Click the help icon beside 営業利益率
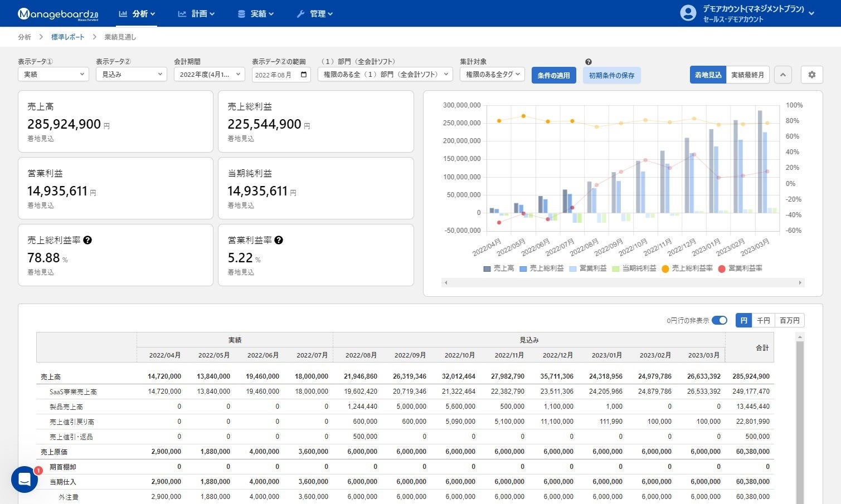 279,240
